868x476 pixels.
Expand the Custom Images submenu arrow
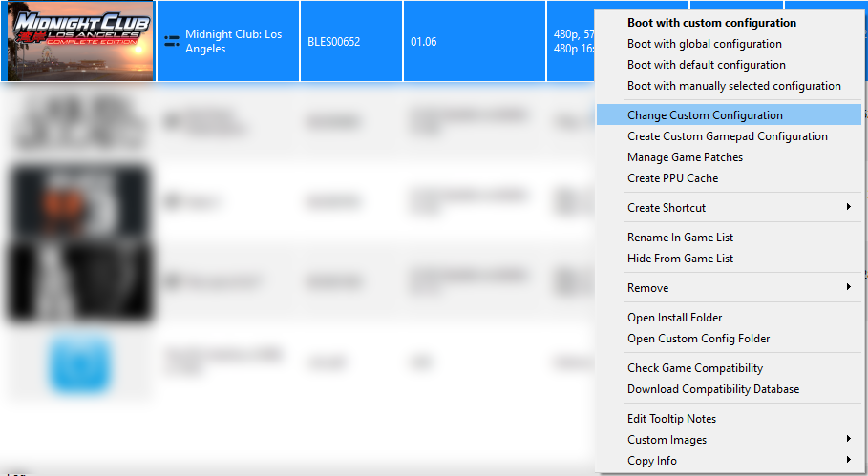(848, 440)
